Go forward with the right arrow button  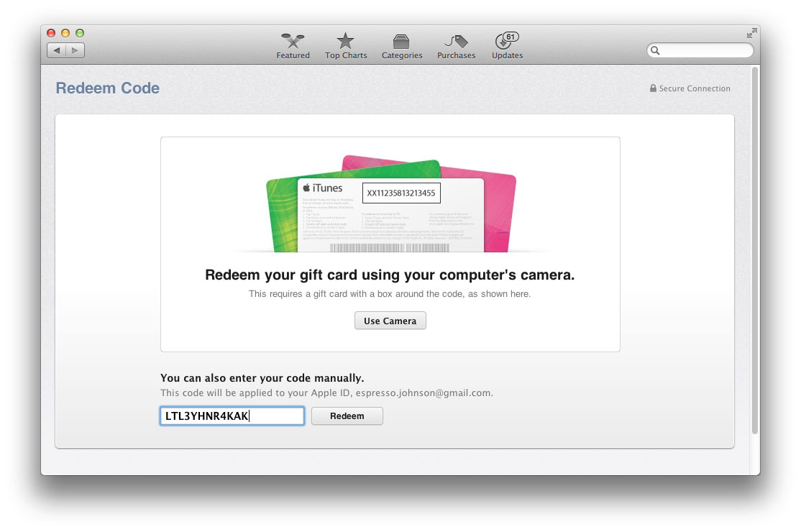pyautogui.click(x=75, y=50)
